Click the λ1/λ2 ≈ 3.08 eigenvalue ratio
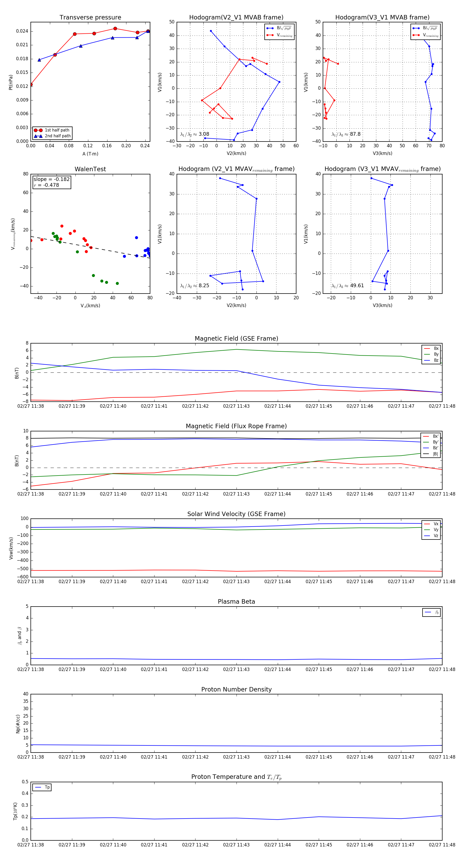The height and width of the screenshot is (868, 473). [194, 134]
